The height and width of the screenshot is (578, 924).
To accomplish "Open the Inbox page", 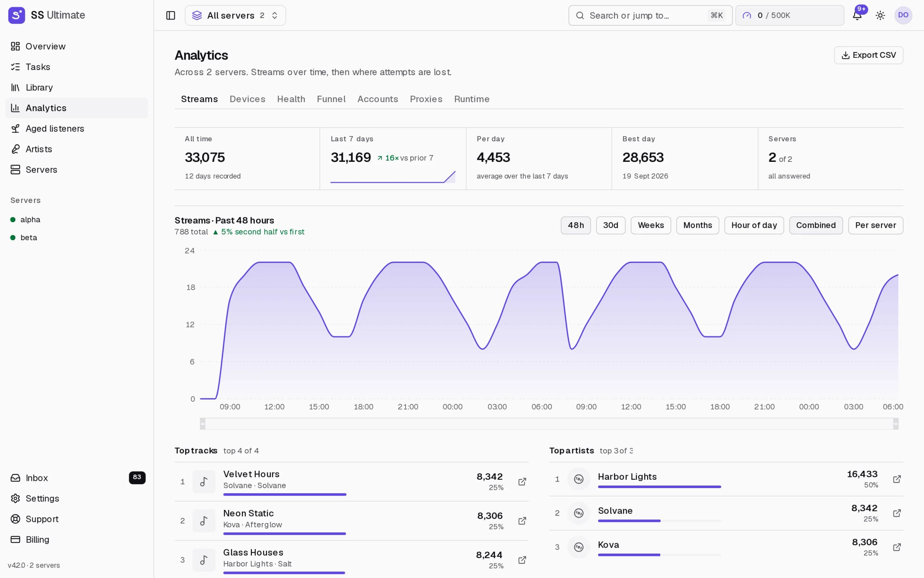I will pyautogui.click(x=77, y=478).
